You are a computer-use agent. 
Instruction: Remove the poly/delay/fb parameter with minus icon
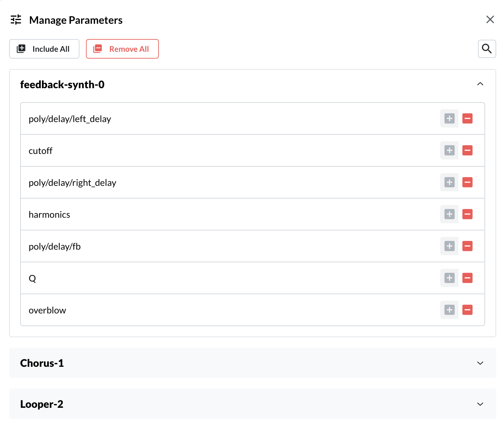pos(468,246)
